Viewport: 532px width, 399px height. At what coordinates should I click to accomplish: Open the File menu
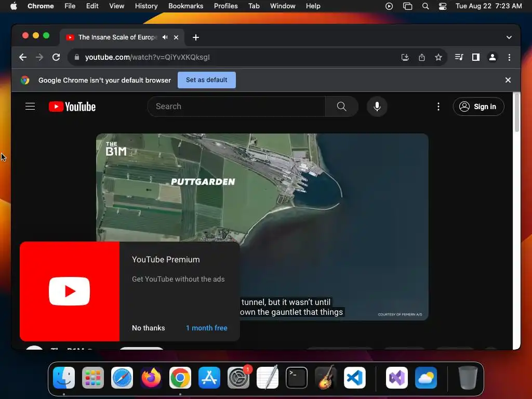70,6
